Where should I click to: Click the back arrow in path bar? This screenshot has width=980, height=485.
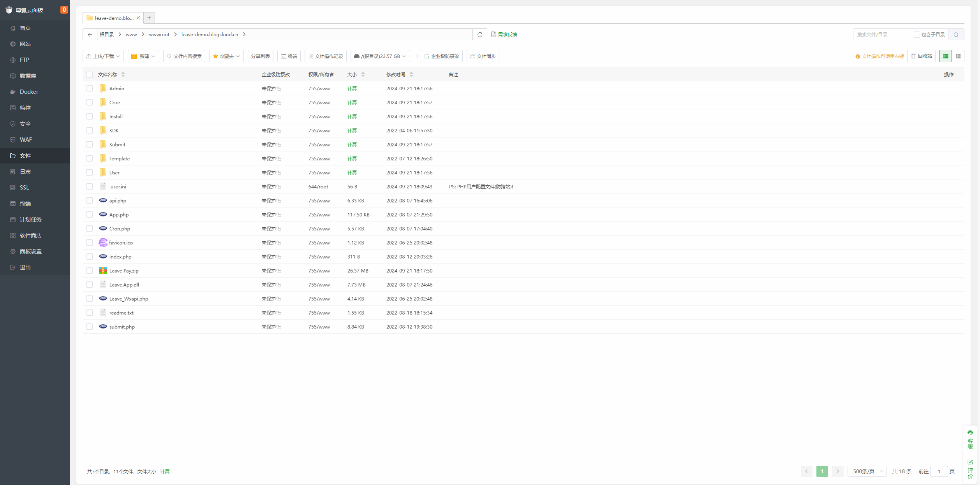pyautogui.click(x=90, y=35)
